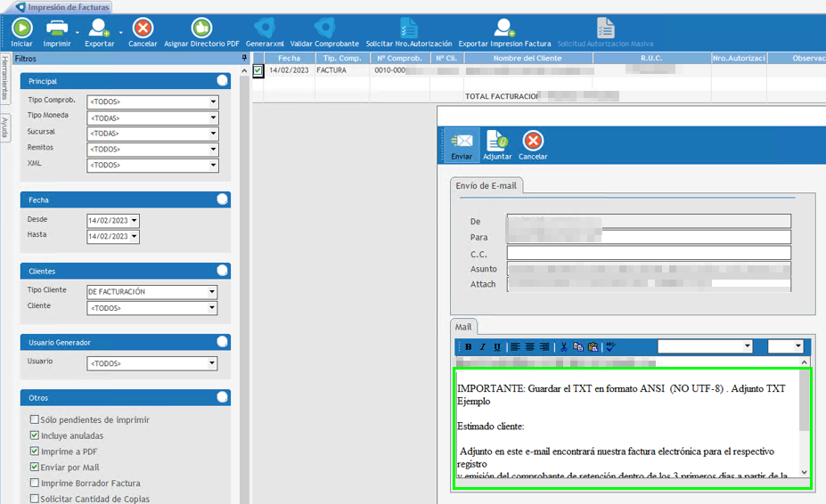Open the Desde date picker
The image size is (826, 504).
pos(135,221)
